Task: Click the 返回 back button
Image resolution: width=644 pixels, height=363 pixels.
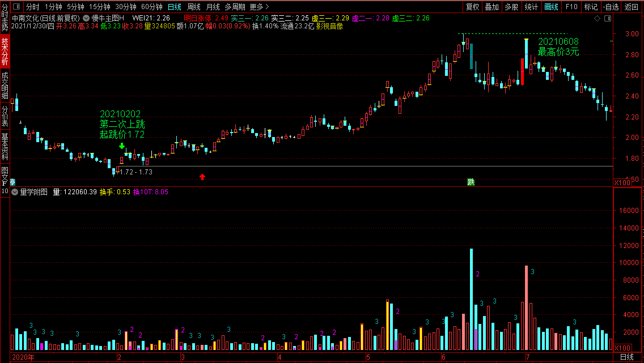Action: click(632, 7)
